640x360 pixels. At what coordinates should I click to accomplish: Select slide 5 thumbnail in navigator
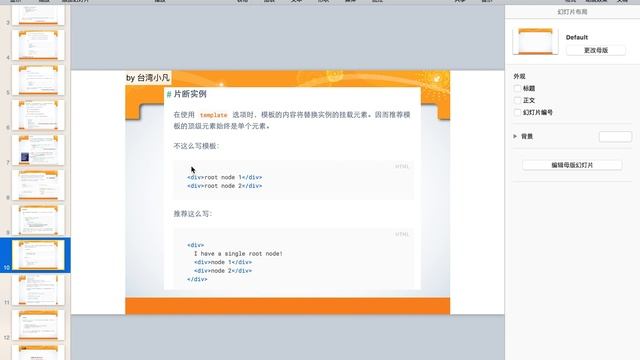point(38,80)
